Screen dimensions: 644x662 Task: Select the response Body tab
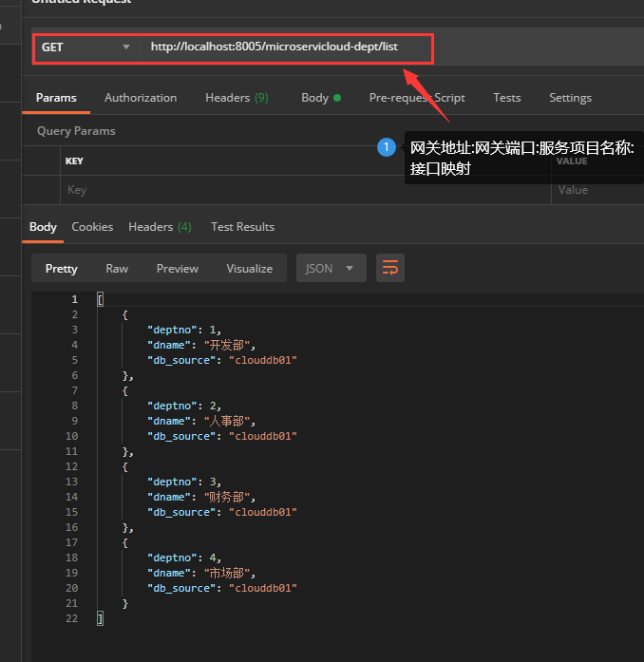pyautogui.click(x=43, y=227)
